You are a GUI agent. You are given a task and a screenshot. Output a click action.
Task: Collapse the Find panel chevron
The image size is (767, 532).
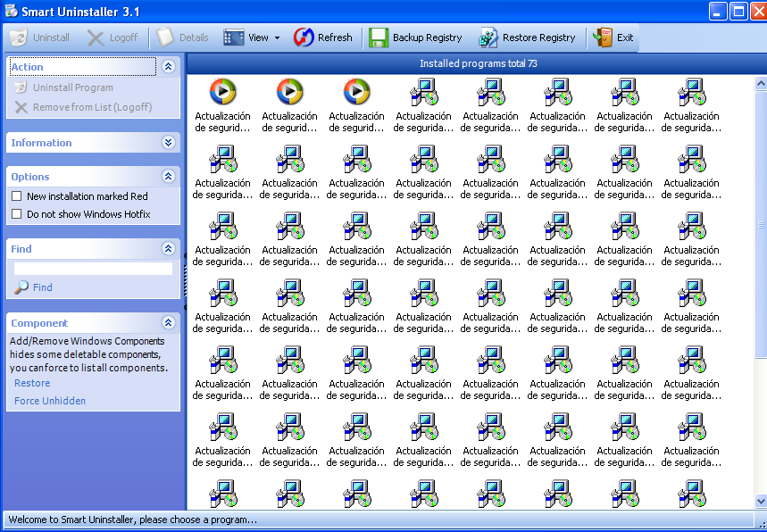coord(168,248)
